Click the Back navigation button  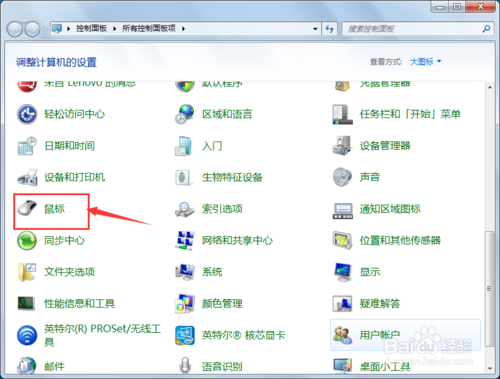[x=15, y=29]
